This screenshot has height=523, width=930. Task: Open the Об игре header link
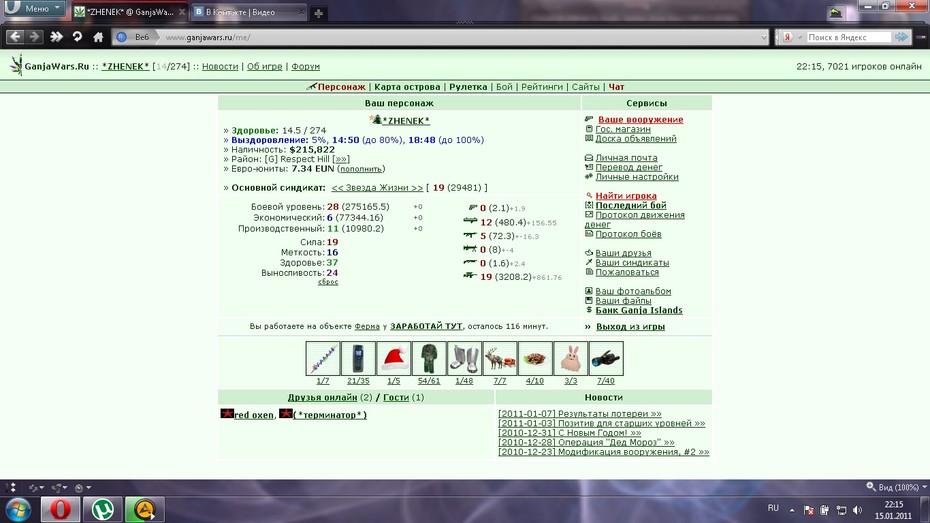tap(265, 66)
